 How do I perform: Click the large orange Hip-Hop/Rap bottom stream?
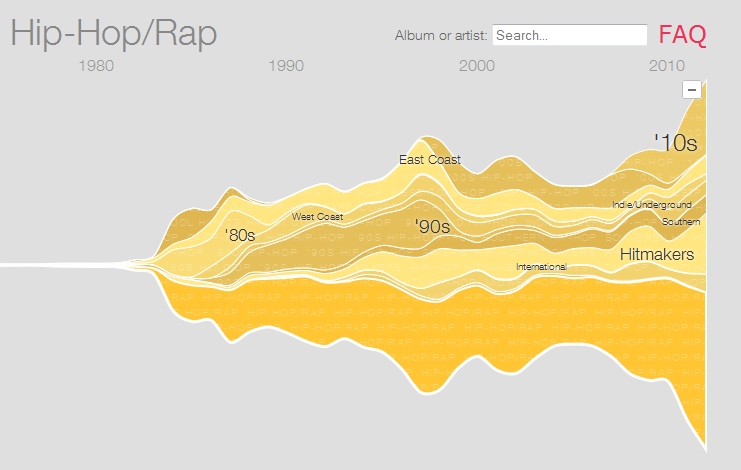click(x=400, y=330)
